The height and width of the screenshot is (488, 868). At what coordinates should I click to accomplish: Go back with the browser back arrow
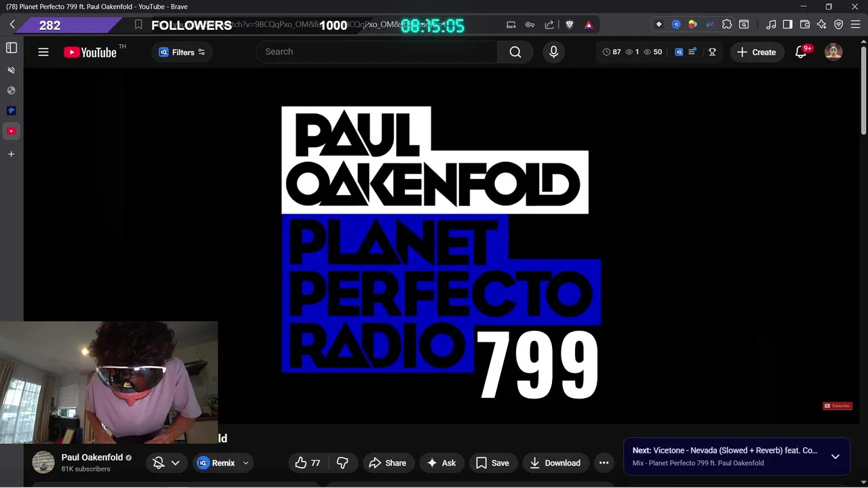(x=12, y=24)
